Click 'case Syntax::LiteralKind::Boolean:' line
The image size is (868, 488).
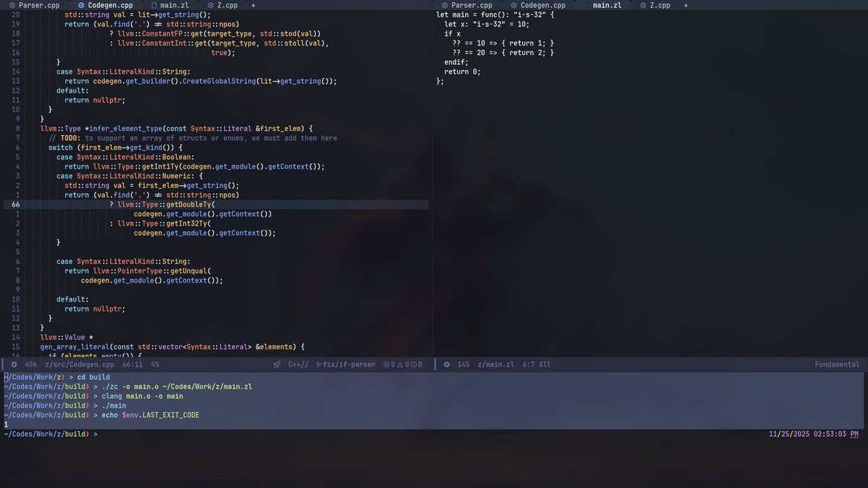[125, 157]
